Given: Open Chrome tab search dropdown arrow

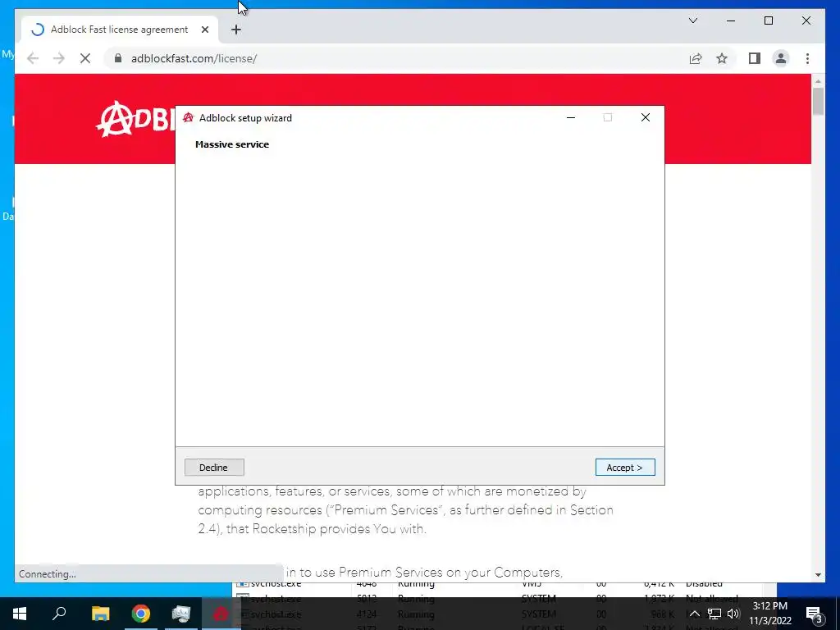Looking at the screenshot, I should click(692, 21).
